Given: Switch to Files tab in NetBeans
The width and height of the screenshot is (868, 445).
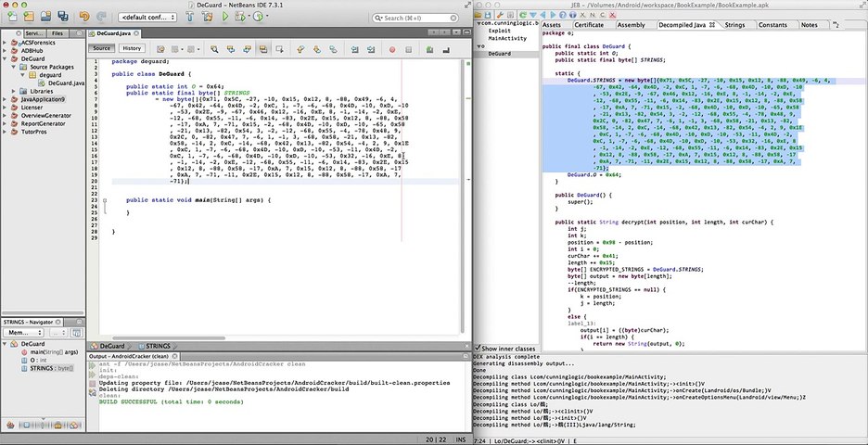Looking at the screenshot, I should pyautogui.click(x=57, y=33).
